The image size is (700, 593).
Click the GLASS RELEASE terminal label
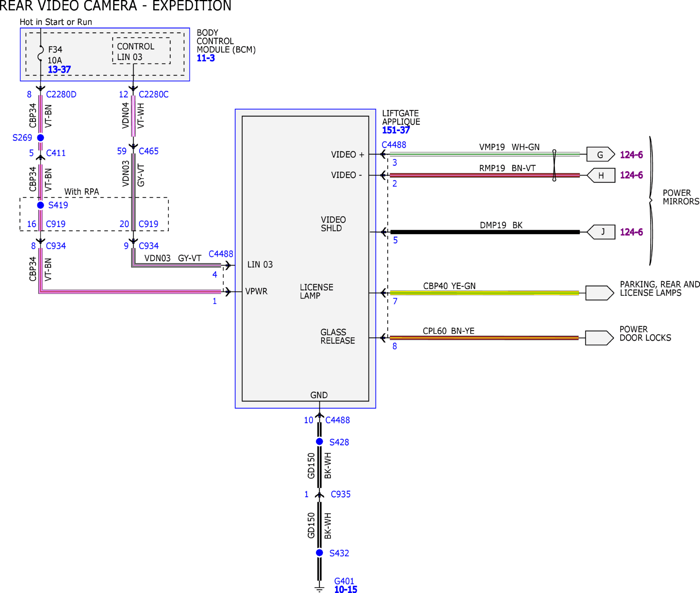coord(338,337)
